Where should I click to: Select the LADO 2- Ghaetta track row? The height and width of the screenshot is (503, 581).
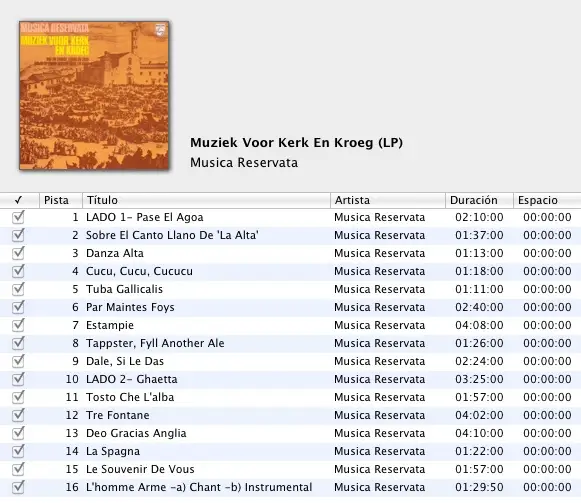(x=290, y=379)
